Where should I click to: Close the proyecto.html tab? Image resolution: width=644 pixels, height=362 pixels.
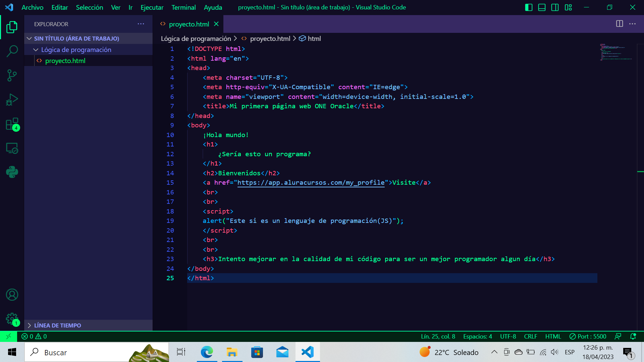tap(216, 24)
